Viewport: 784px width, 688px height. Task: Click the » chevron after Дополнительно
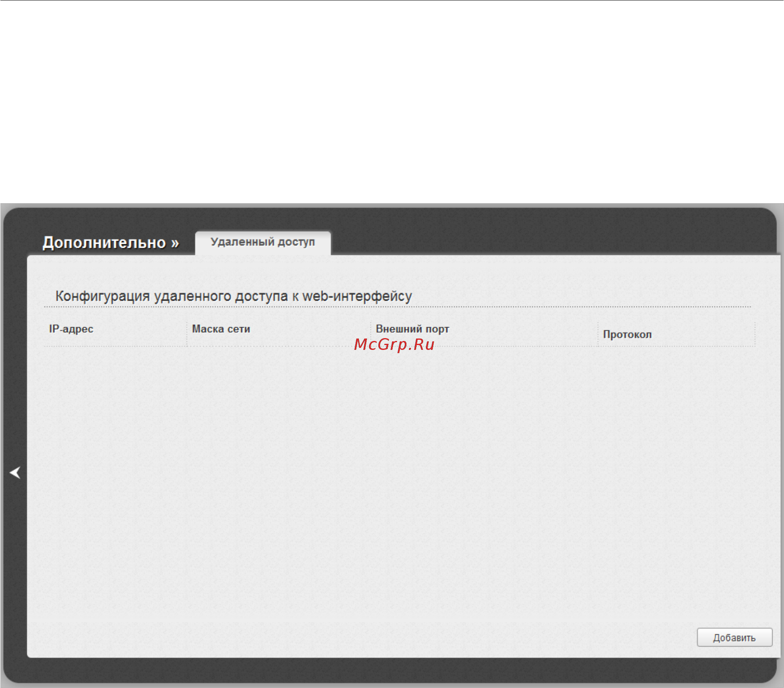175,243
